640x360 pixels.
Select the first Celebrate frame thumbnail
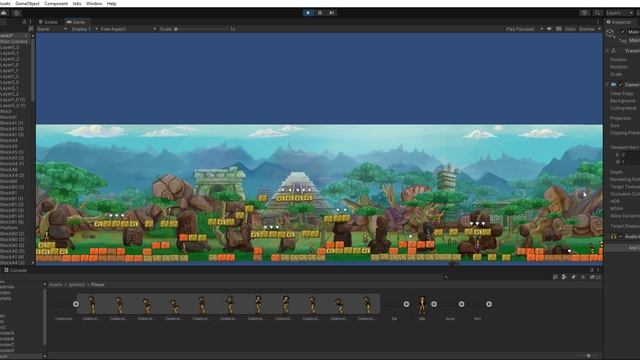pos(92,305)
